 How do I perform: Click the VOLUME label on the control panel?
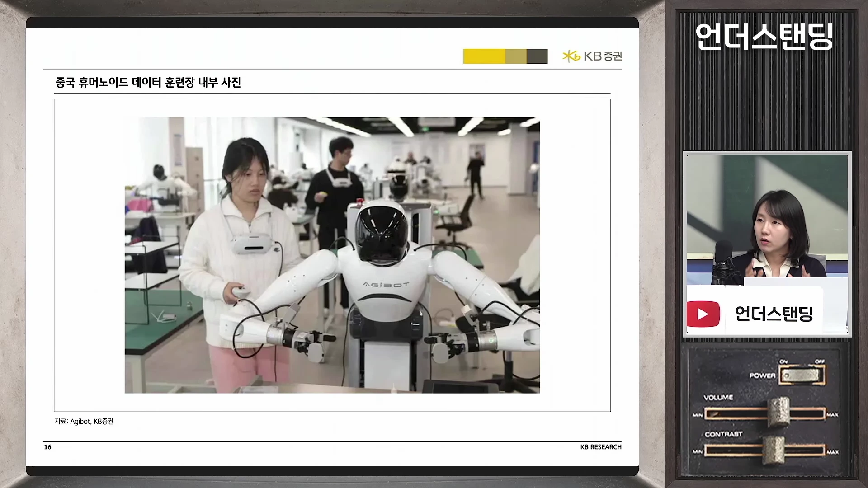pyautogui.click(x=718, y=397)
